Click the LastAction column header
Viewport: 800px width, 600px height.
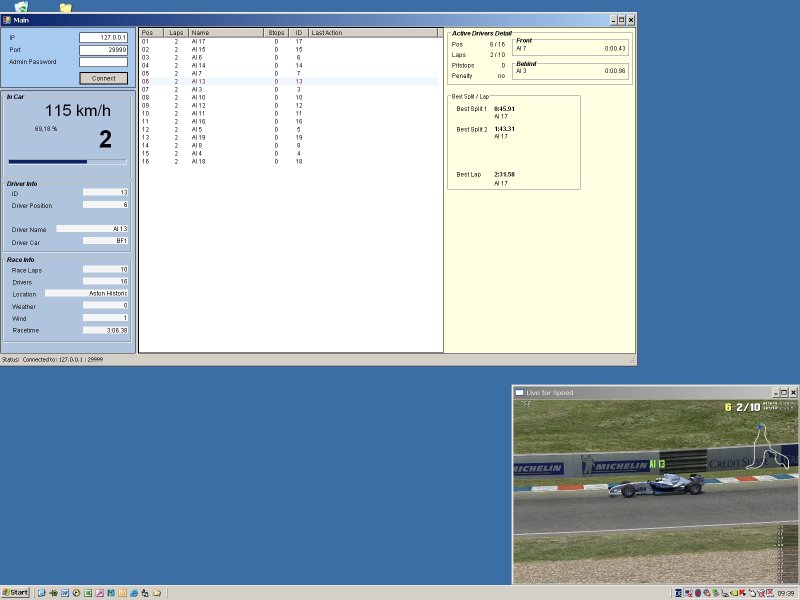(373, 33)
